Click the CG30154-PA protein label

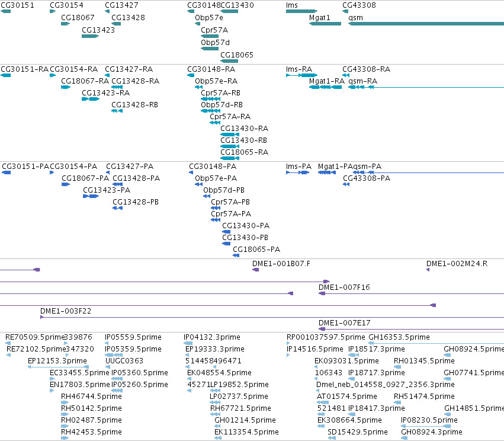[73, 167]
